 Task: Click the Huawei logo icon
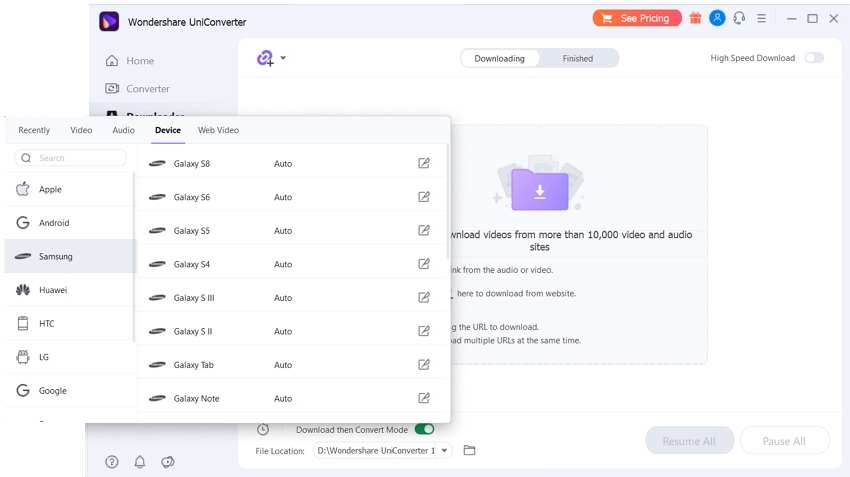click(x=23, y=290)
